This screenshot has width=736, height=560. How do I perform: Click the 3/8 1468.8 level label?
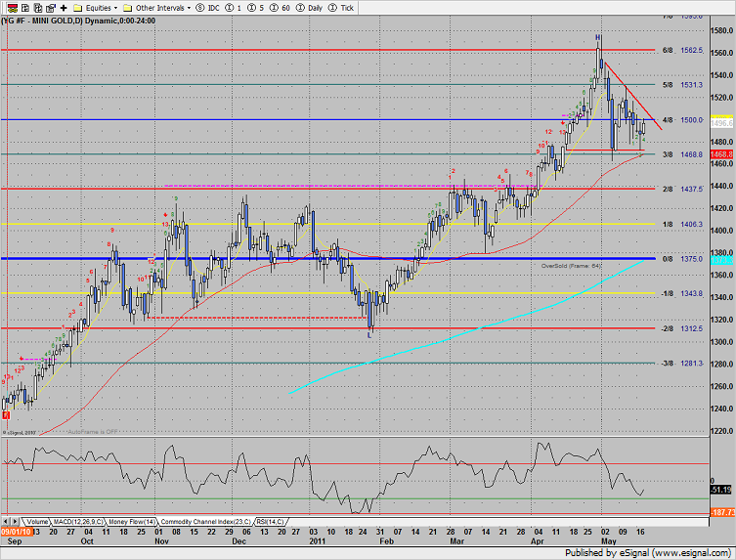point(682,154)
